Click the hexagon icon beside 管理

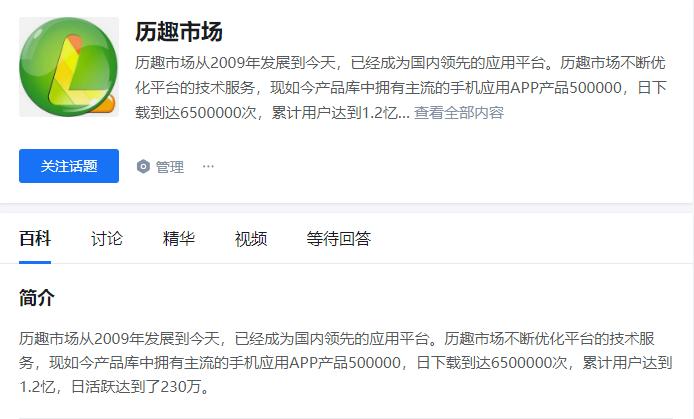[143, 167]
